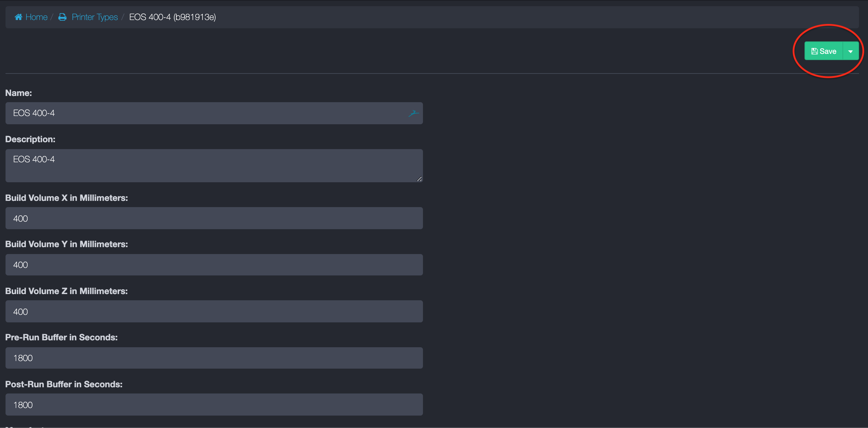Click the printer icon in the breadcrumb
868x428 pixels.
tap(62, 17)
